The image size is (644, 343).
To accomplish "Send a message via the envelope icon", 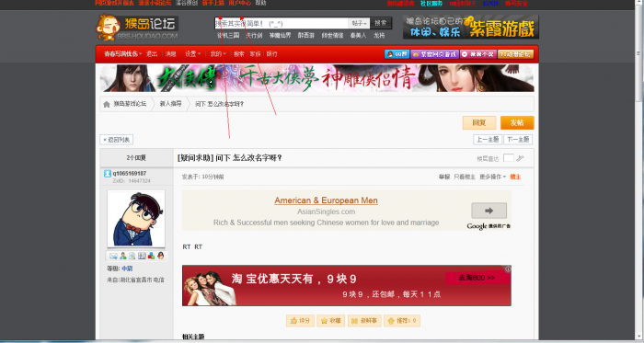I will 113,256.
